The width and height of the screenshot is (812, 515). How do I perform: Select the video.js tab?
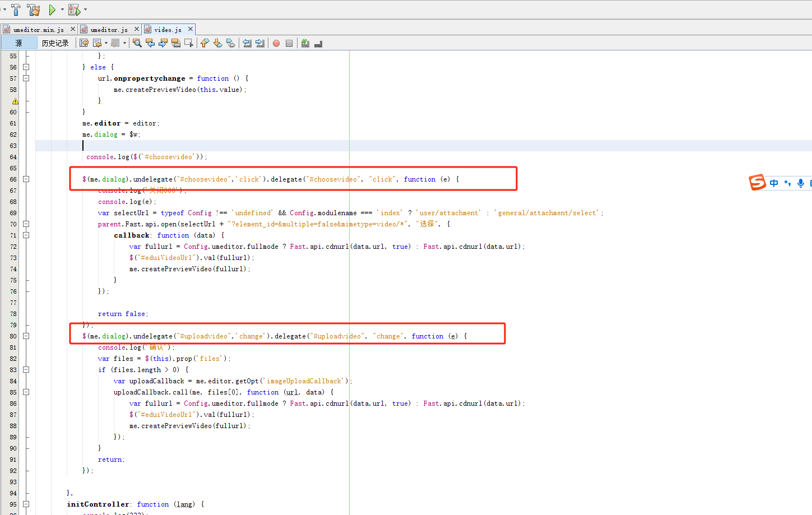168,30
